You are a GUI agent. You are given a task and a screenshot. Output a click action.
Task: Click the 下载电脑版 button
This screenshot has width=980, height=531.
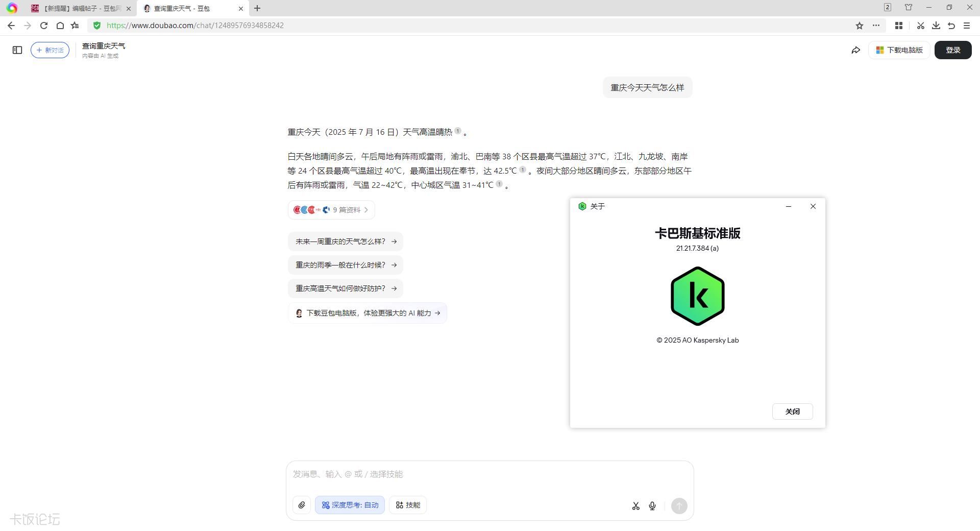coord(899,50)
